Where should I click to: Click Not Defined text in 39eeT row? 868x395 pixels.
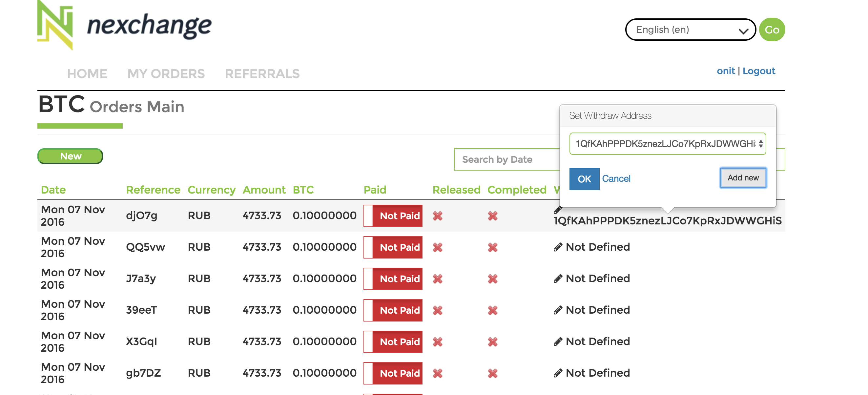point(598,310)
